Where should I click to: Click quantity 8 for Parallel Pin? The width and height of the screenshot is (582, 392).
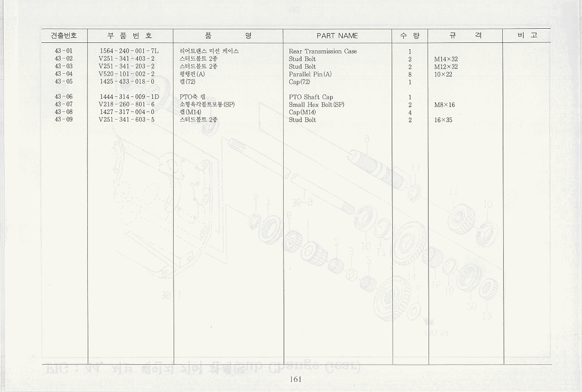(410, 75)
